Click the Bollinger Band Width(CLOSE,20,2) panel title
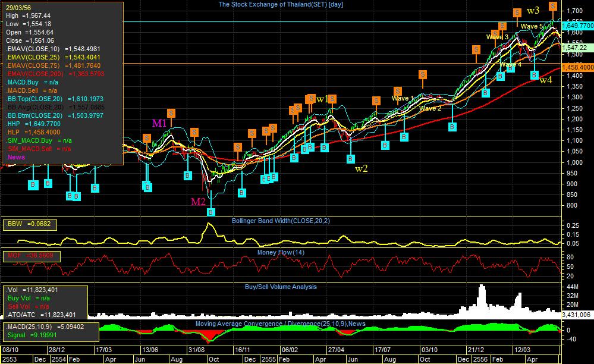 click(281, 221)
